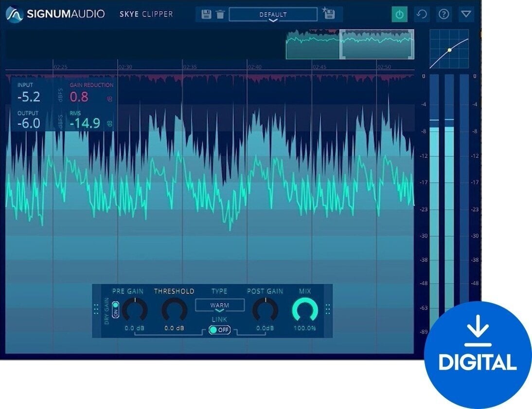Screen dimensions: 532x409
Task: Click the THRESHOLD 0.0 dB value
Action: (174, 328)
